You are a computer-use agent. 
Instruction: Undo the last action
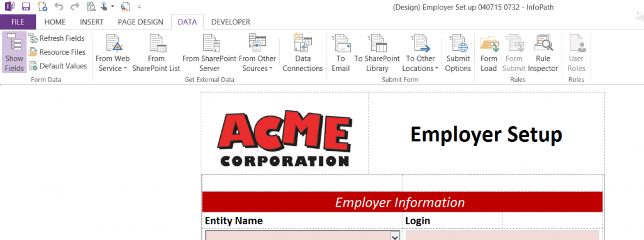click(58, 7)
